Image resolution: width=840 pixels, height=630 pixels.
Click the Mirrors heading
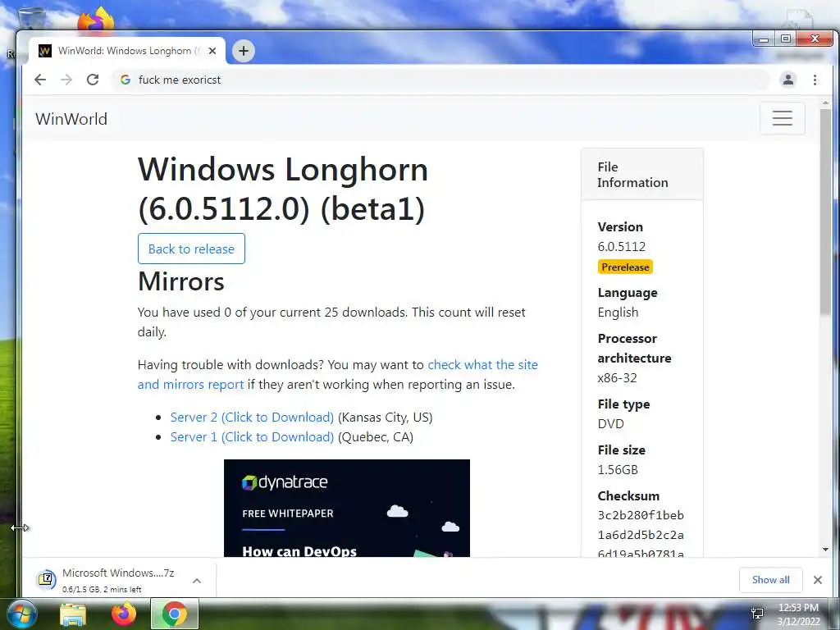(x=181, y=281)
